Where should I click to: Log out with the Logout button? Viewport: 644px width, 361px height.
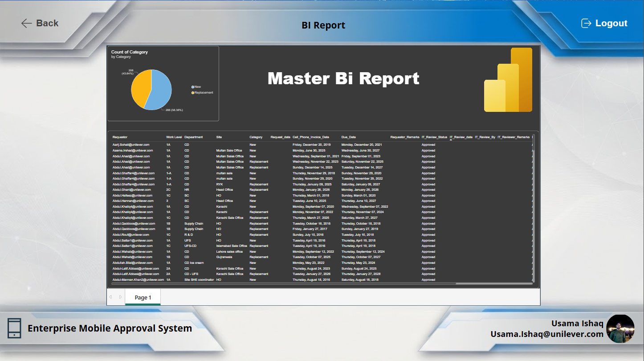pos(604,23)
